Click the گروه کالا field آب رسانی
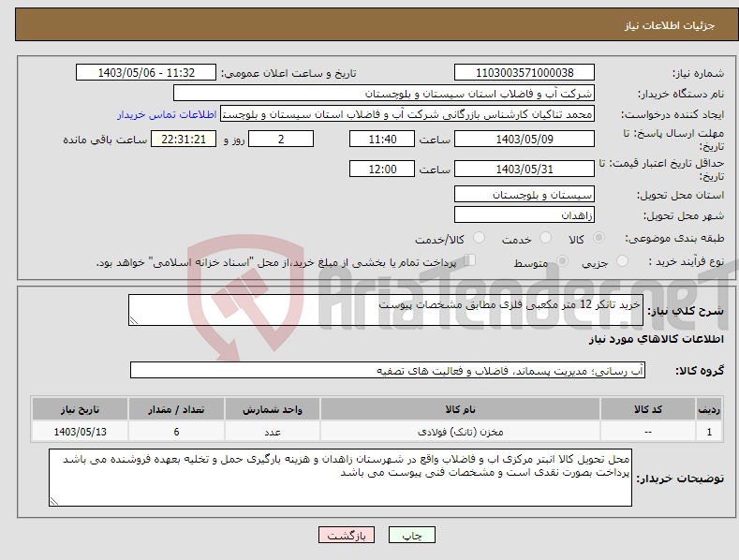 pyautogui.click(x=388, y=370)
